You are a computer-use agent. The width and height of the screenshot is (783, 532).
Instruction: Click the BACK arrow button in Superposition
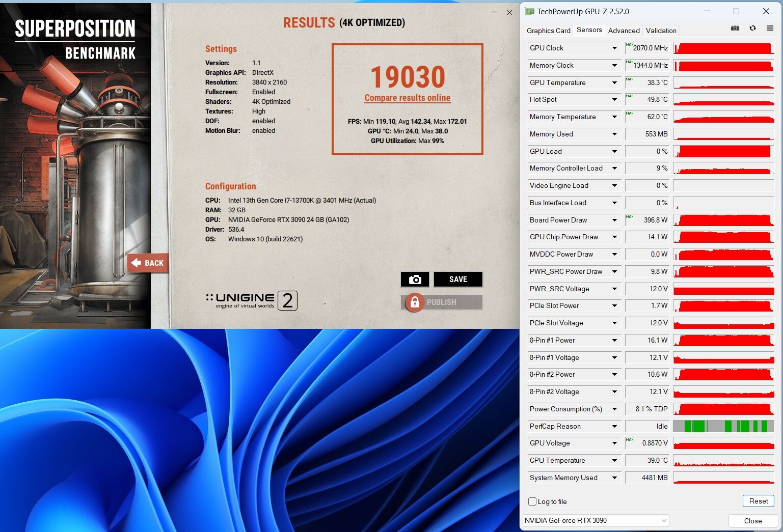147,263
